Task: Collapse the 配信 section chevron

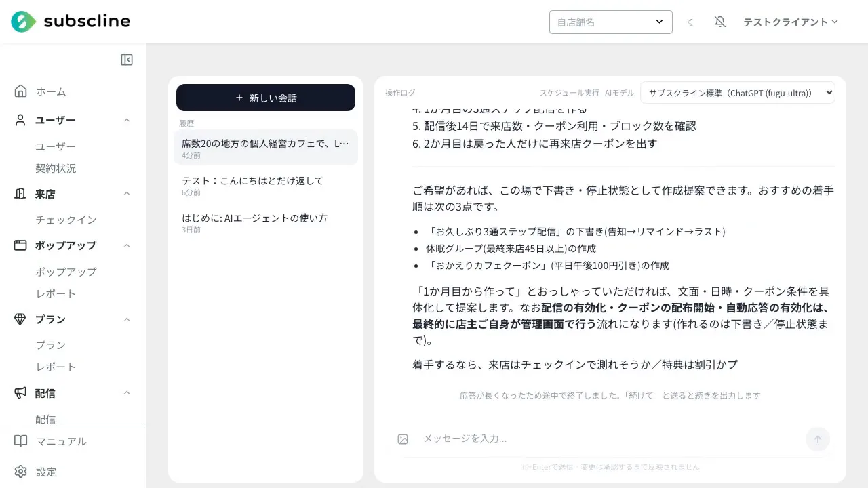Action: [127, 393]
